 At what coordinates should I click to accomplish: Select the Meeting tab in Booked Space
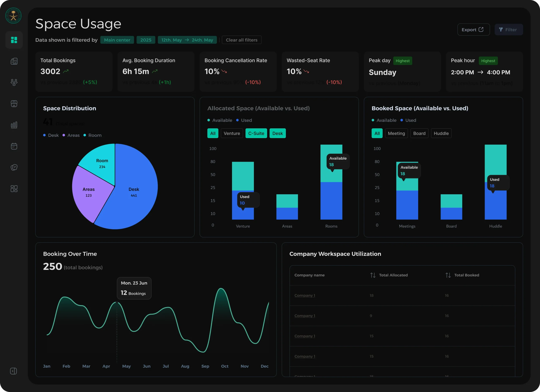pos(396,133)
